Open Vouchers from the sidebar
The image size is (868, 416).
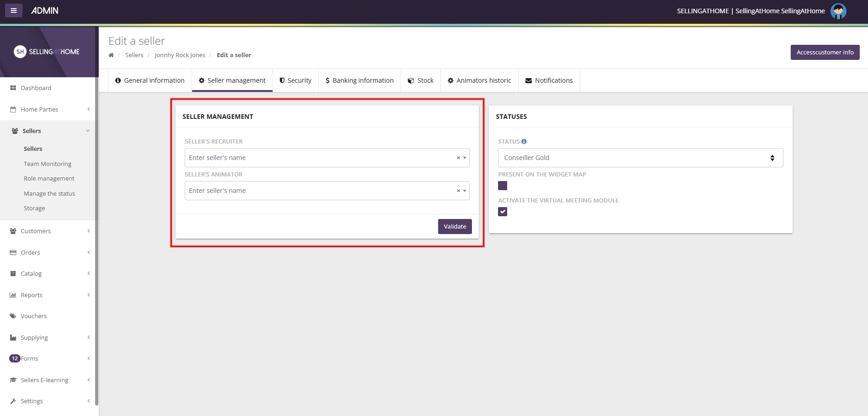click(x=33, y=316)
